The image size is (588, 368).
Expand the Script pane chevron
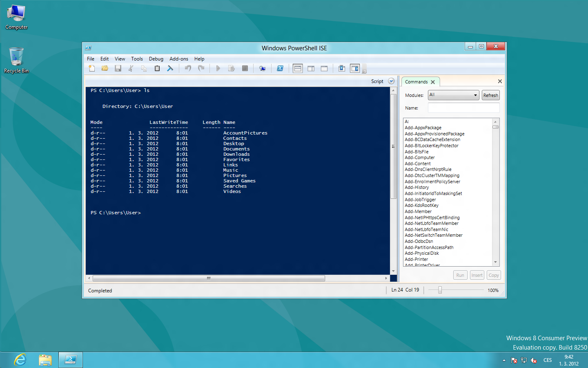click(x=391, y=81)
